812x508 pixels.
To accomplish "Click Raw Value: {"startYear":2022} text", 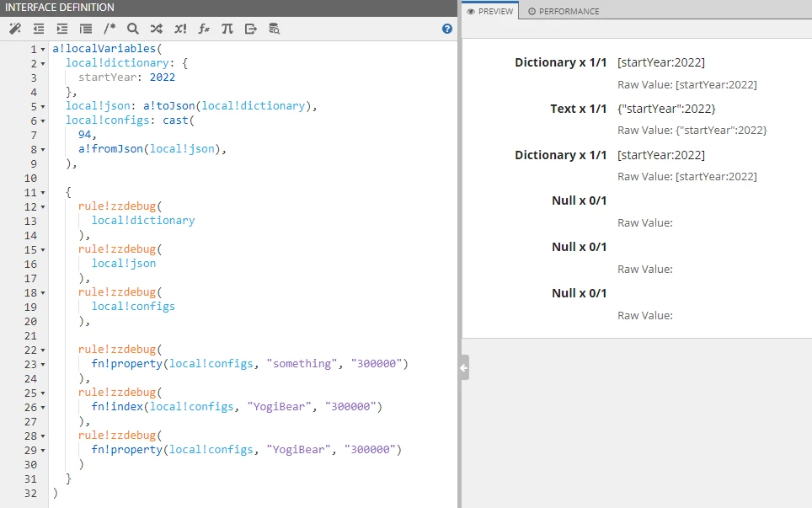I will click(x=692, y=131).
